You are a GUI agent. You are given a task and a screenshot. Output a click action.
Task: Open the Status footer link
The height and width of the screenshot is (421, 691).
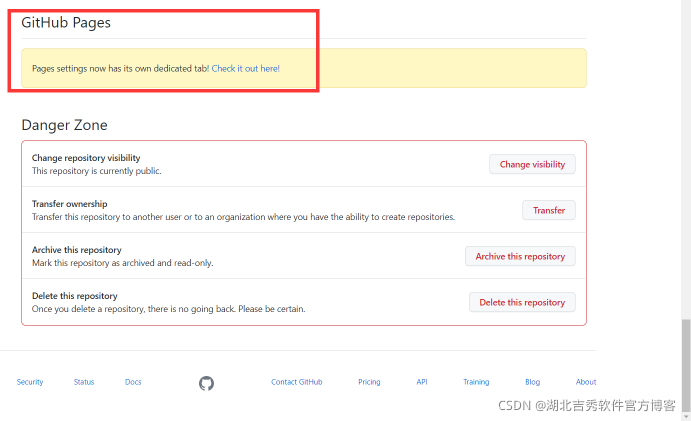(x=84, y=382)
